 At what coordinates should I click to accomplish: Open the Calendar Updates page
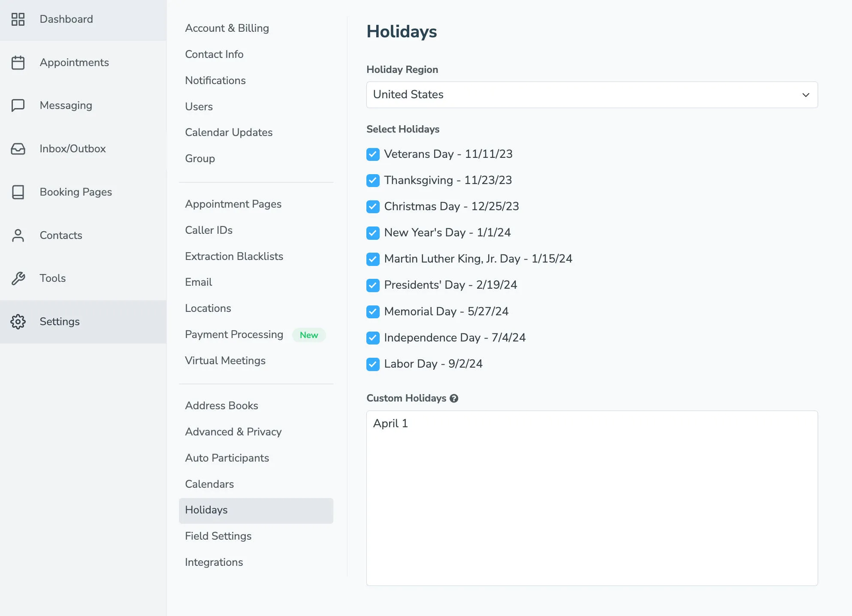tap(229, 132)
